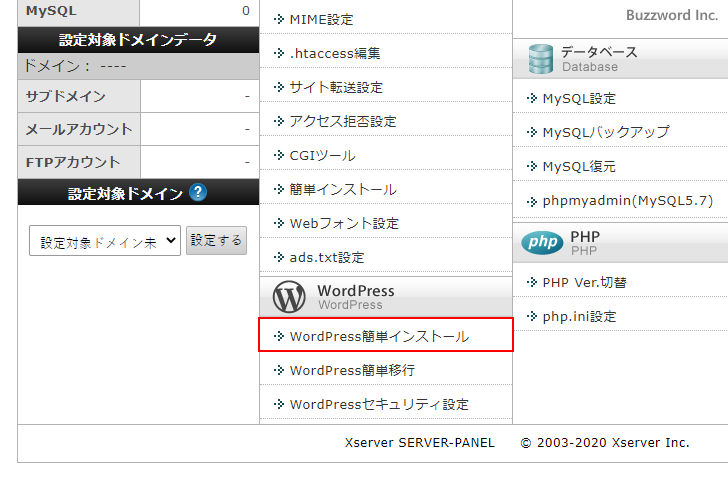Open WordPress簡単インストール link
This screenshot has height=480, width=728.
[x=379, y=337]
